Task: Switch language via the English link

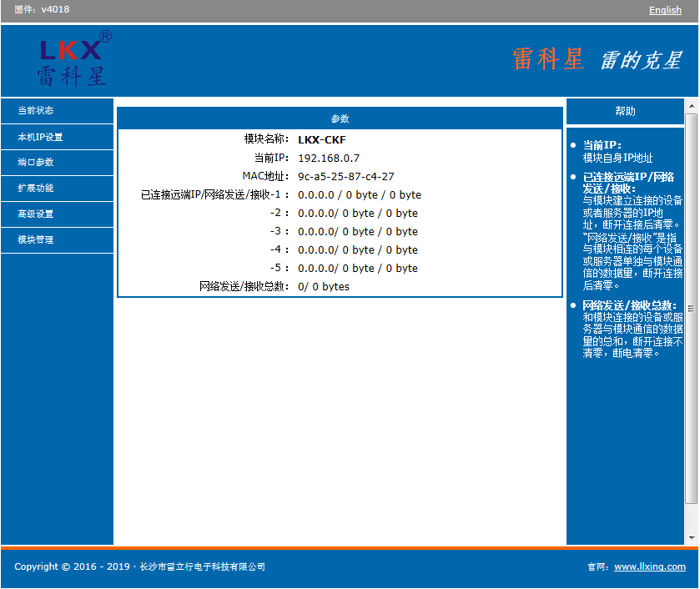Action: pyautogui.click(x=665, y=10)
